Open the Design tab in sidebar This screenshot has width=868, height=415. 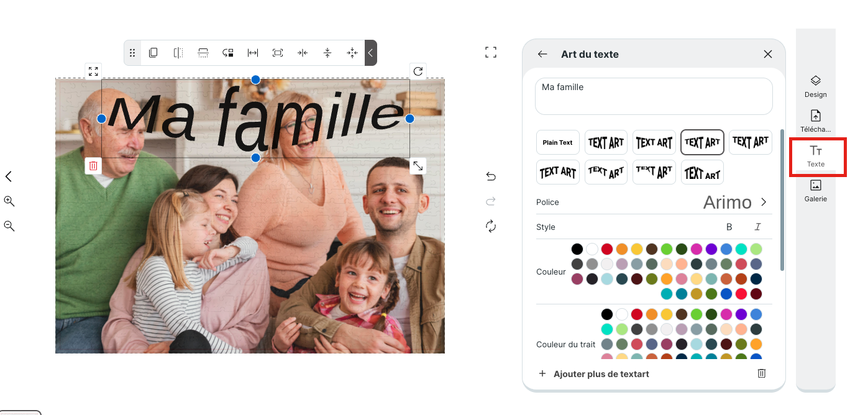click(x=816, y=87)
